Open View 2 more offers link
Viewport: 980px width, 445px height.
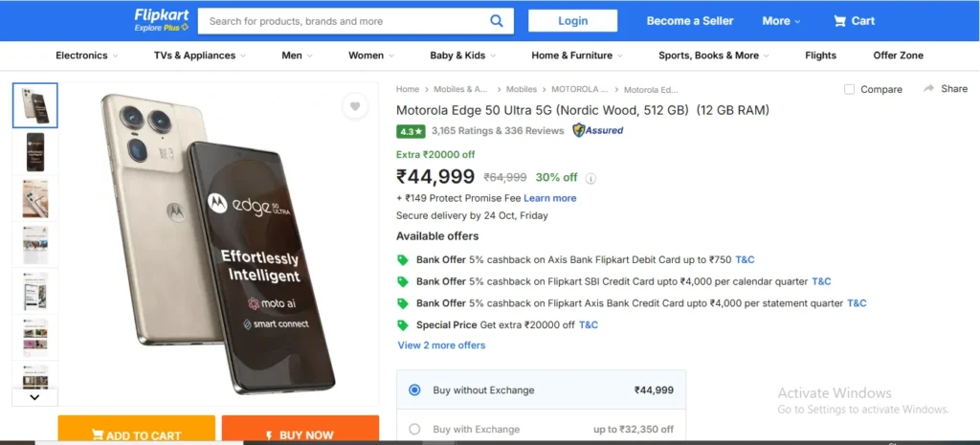(x=441, y=345)
